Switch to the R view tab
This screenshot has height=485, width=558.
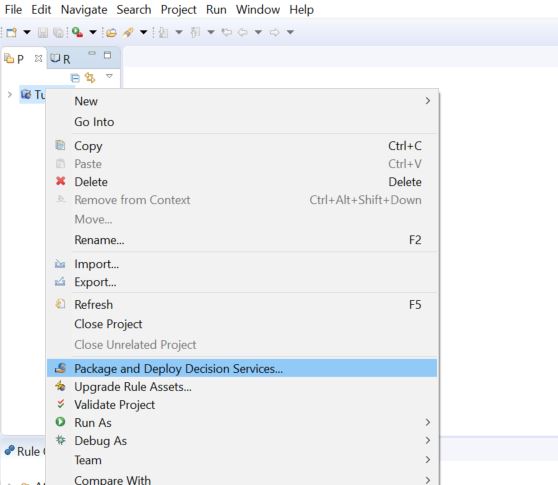[x=60, y=58]
